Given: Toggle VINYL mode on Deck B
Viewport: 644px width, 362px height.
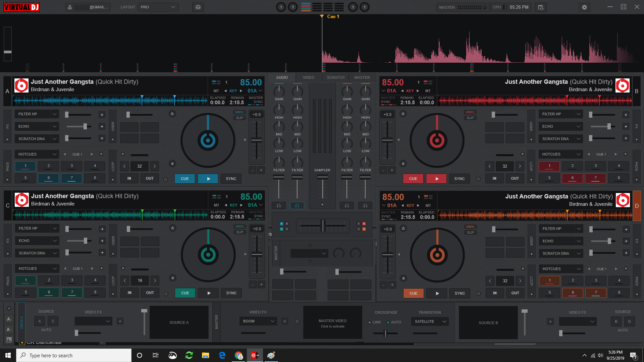Looking at the screenshot, I should pyautogui.click(x=470, y=112).
